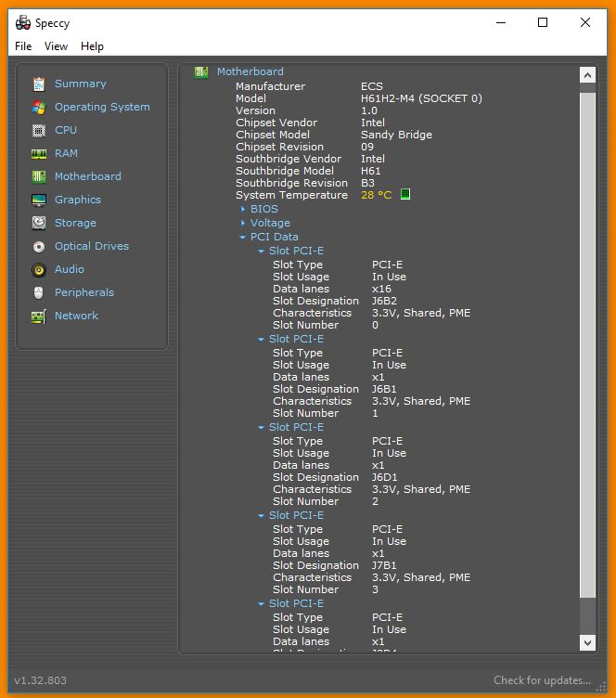The image size is (616, 698).
Task: Expand the BIOS node
Action: tap(243, 209)
